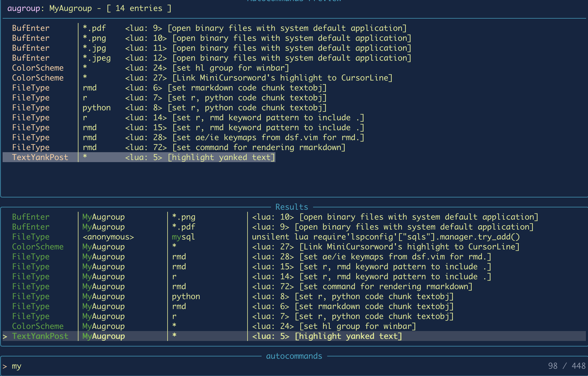The image size is (588, 376).
Task: Select the highlighted TextYankPost result entry
Action: (105, 336)
